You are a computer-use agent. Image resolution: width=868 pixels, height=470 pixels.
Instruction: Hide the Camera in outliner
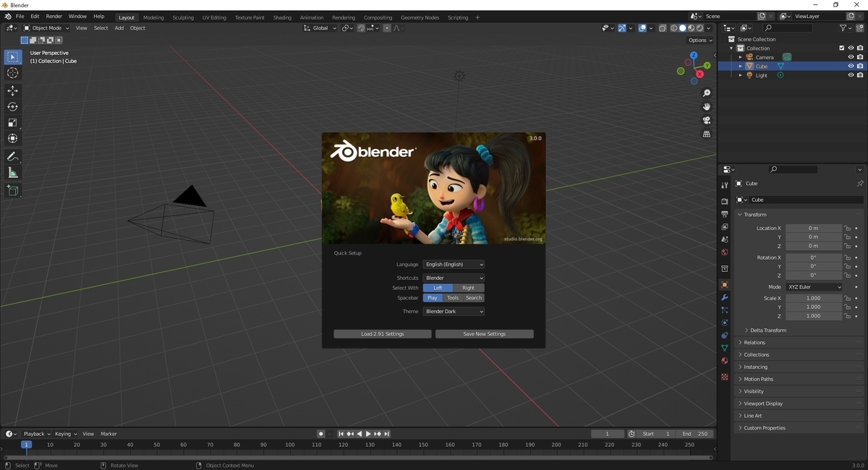click(851, 57)
